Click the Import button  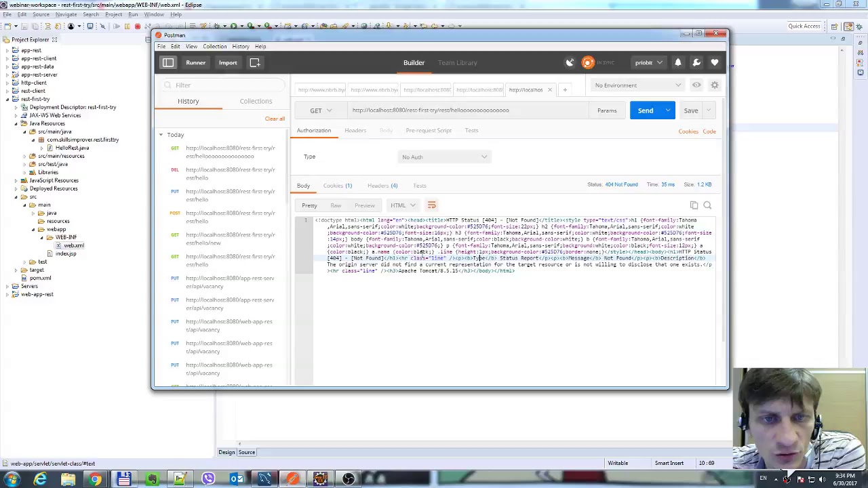click(x=228, y=62)
